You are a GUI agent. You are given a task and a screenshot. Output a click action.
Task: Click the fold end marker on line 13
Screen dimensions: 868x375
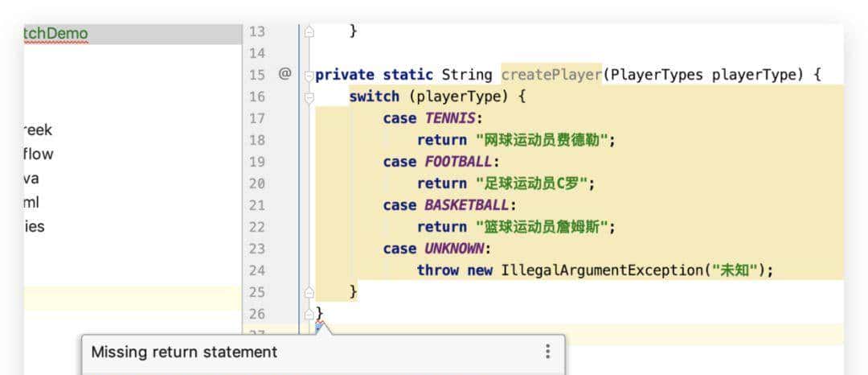point(309,31)
